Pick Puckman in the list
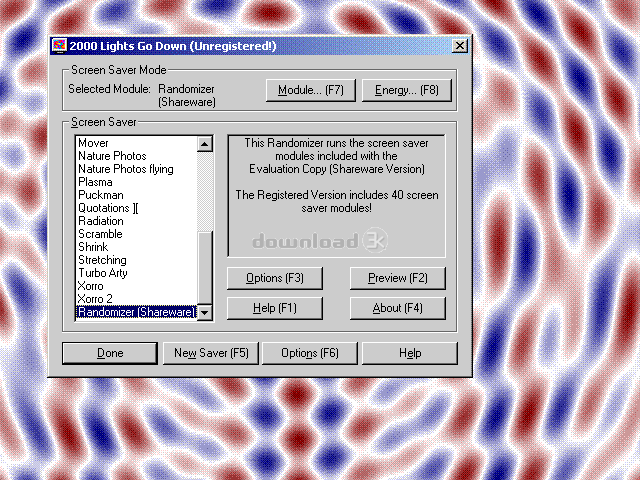This screenshot has height=480, width=640. point(136,195)
